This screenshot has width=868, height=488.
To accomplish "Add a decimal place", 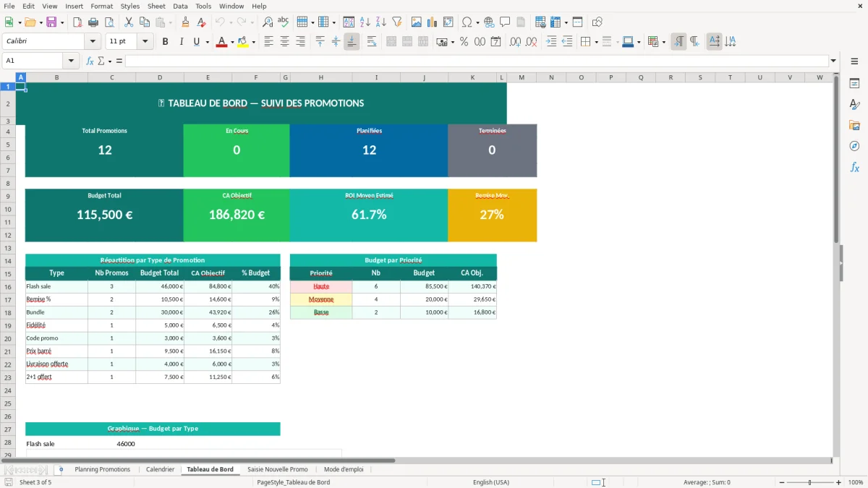I will [515, 42].
